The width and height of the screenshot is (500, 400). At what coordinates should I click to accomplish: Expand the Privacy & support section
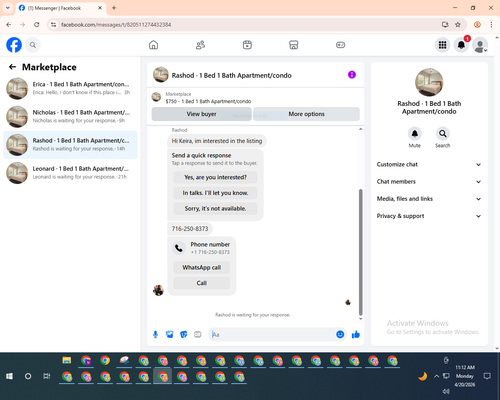(x=429, y=216)
